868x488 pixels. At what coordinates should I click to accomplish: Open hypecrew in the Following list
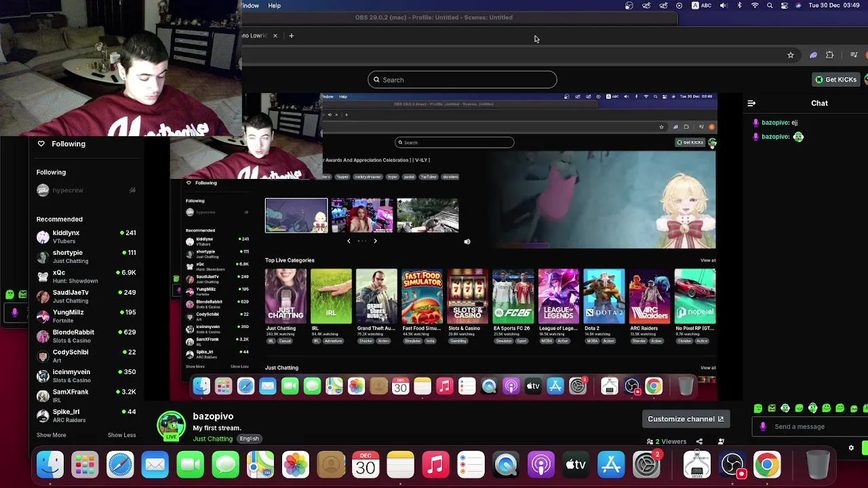pos(86,190)
